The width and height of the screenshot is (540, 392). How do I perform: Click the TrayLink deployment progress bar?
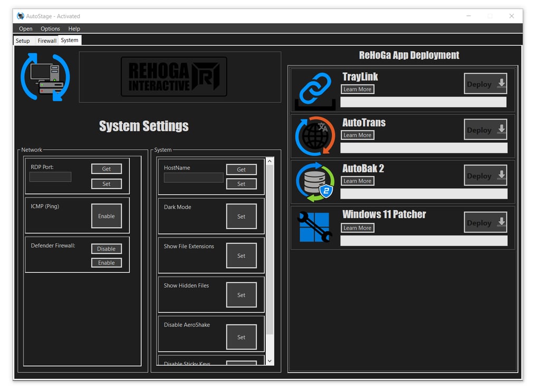(423, 102)
